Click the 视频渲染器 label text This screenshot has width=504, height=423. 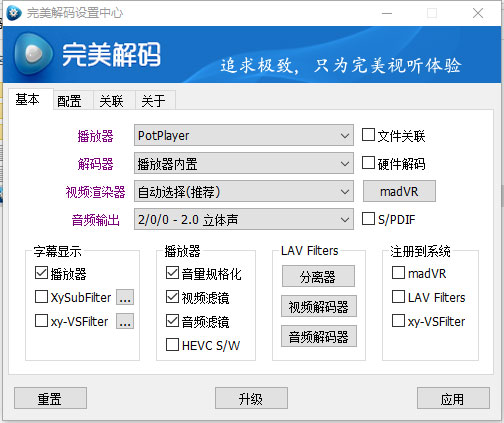click(x=95, y=192)
